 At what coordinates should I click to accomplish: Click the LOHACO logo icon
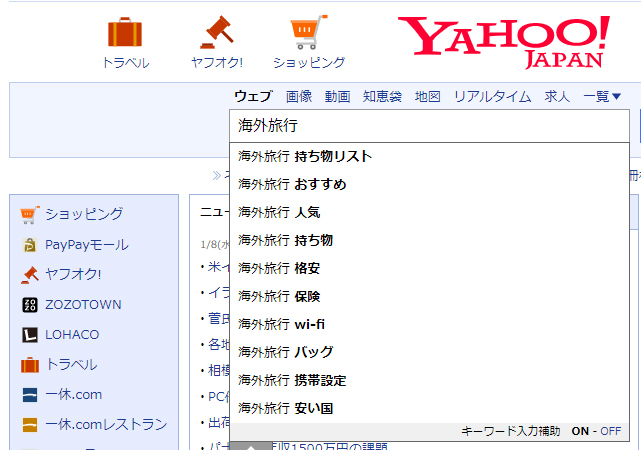point(29,335)
